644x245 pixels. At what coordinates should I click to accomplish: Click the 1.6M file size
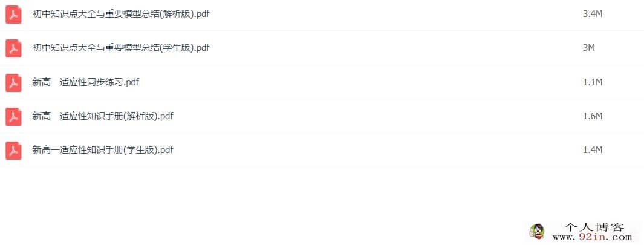pos(593,116)
